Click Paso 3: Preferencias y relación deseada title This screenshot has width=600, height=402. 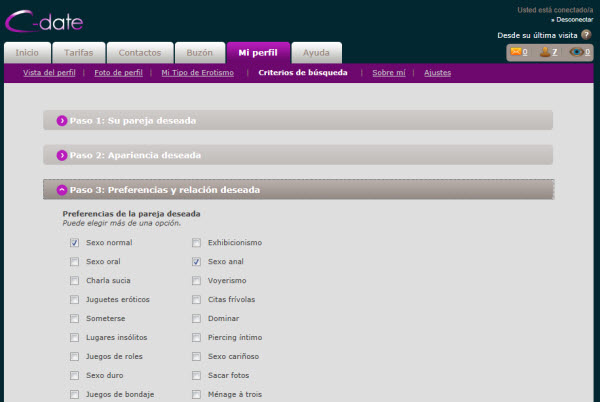pyautogui.click(x=165, y=190)
